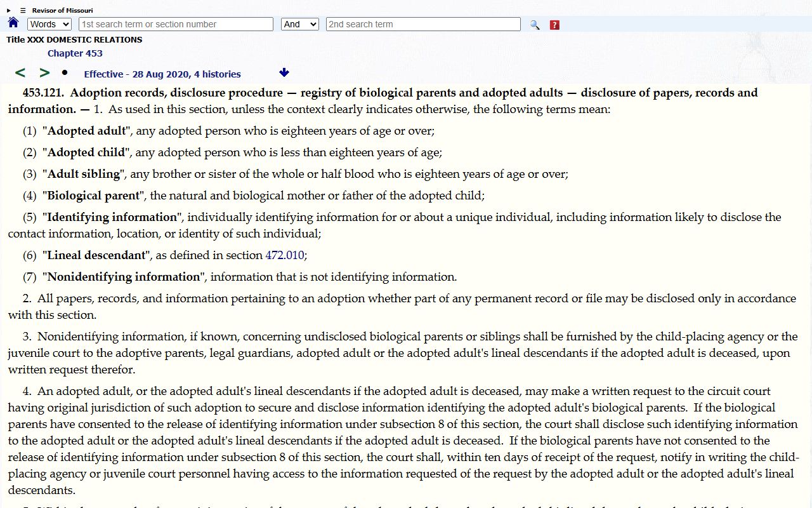Screen dimensions: 812x508
Task: Open the section 472.010 link
Action: click(x=284, y=255)
